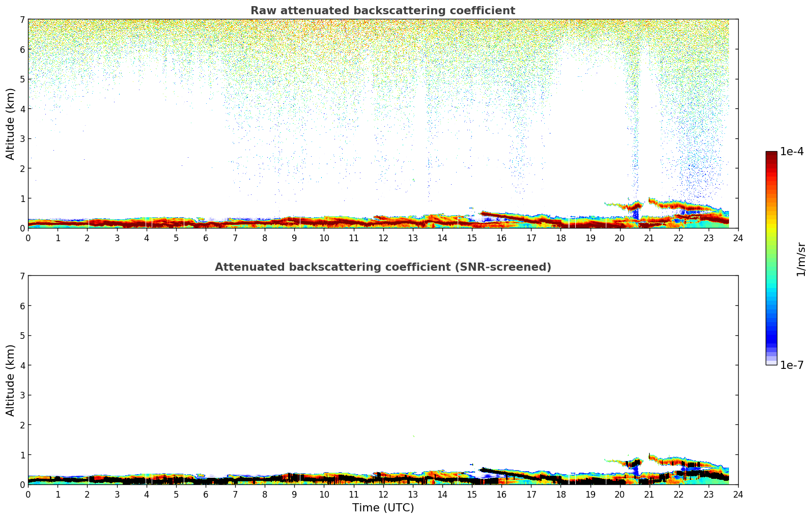The image size is (812, 519).
Task: Click the yellow band of the colorbar
Action: [771, 224]
